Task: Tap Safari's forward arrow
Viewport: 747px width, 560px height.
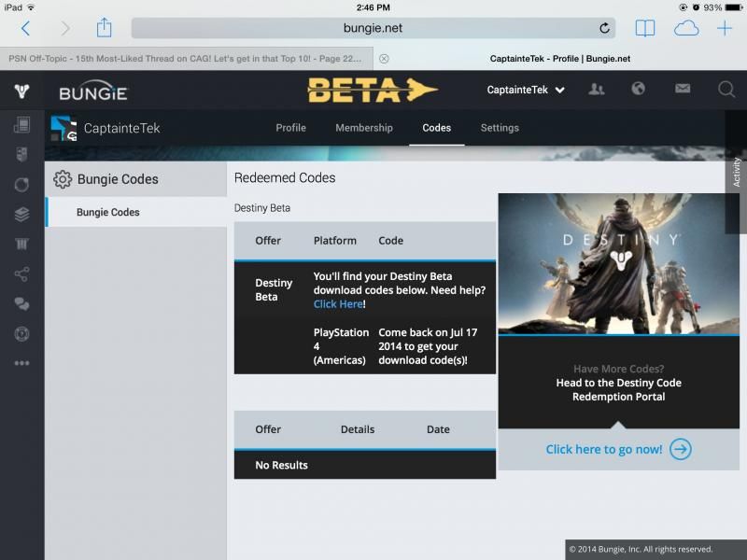Action: [x=65, y=28]
